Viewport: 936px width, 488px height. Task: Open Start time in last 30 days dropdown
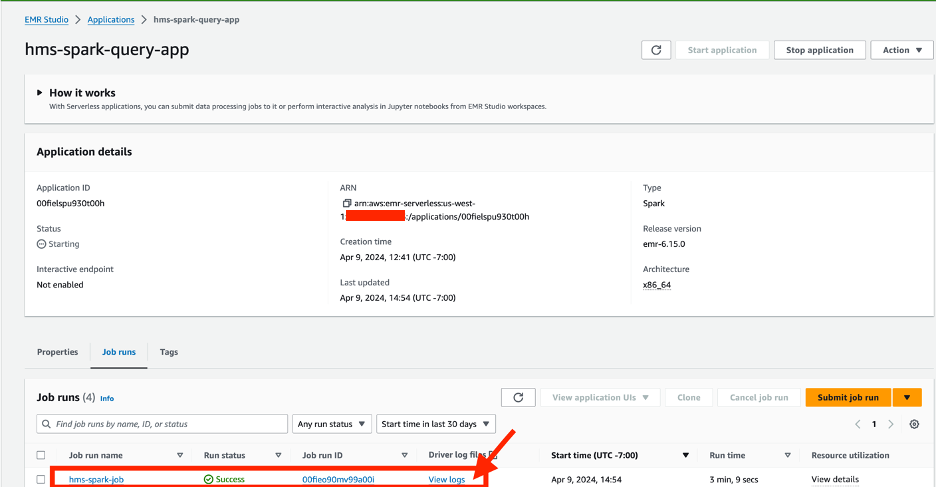coord(436,424)
